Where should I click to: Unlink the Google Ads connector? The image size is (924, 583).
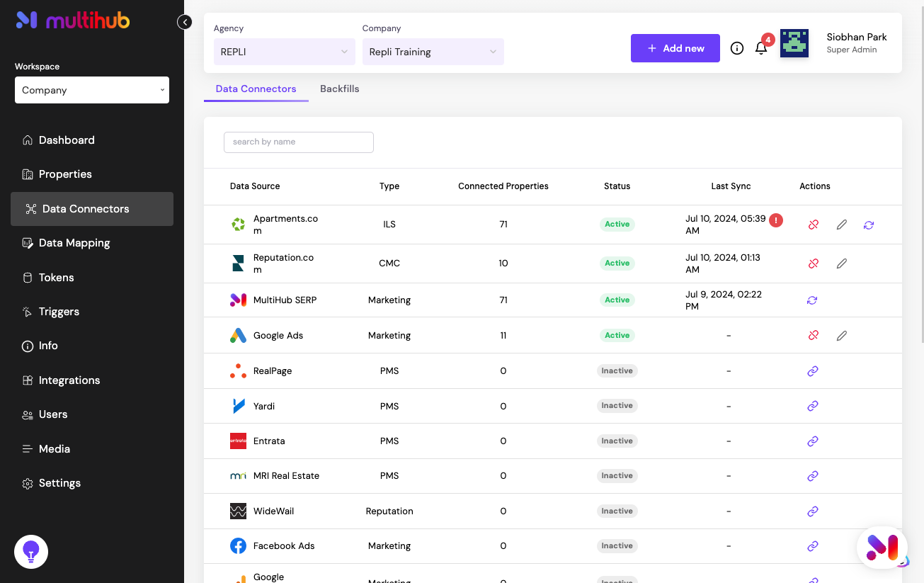coord(813,336)
